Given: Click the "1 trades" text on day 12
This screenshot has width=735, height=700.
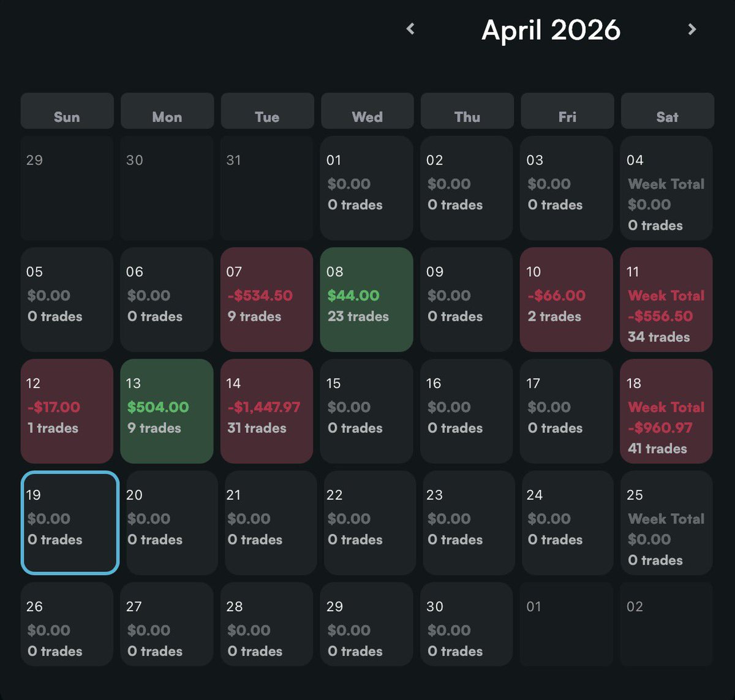Looking at the screenshot, I should 53,428.
